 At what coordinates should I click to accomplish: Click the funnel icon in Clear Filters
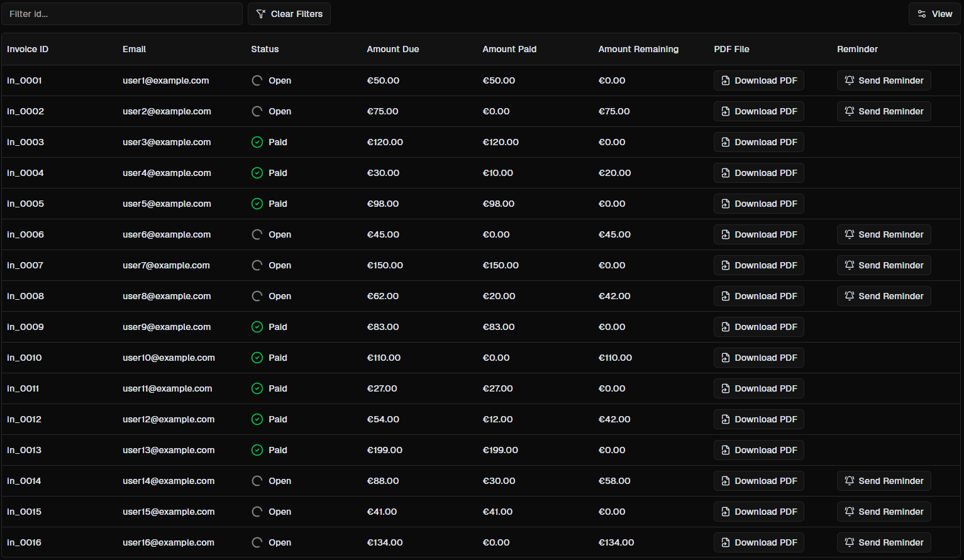pos(261,14)
